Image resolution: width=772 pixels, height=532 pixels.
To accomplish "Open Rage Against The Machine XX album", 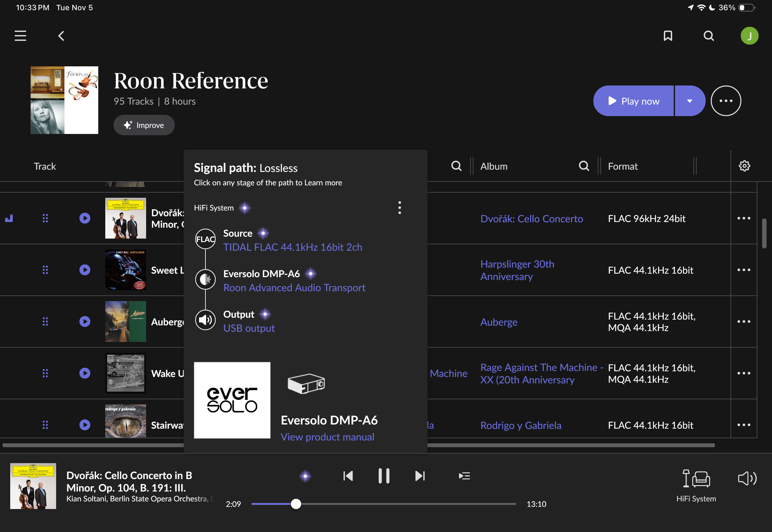I will click(x=542, y=373).
